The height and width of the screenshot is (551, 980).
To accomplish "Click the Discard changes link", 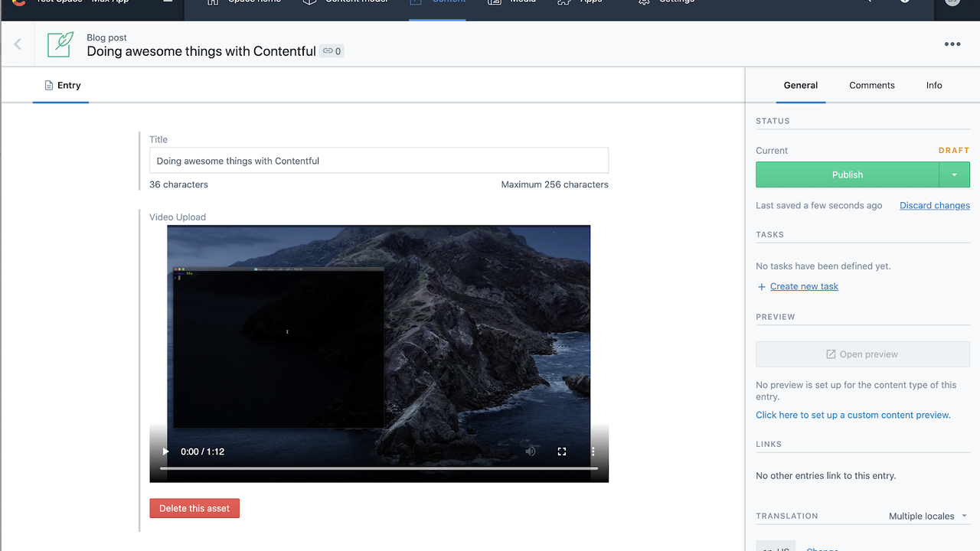I will (934, 206).
